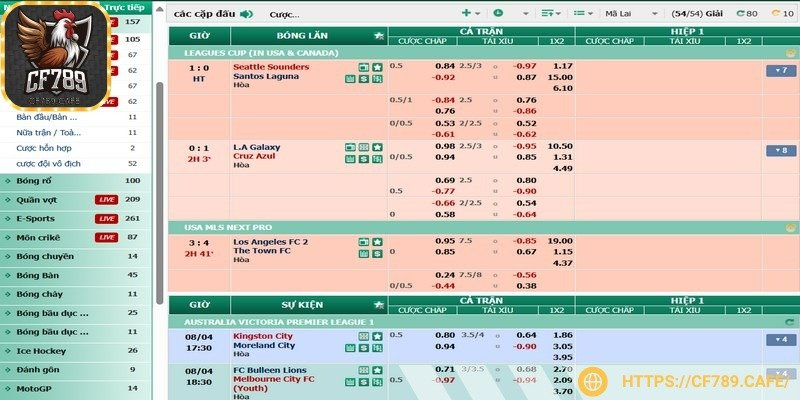This screenshot has width=800, height=400.
Task: Expand more bets button showing 7
Action: pos(781,71)
